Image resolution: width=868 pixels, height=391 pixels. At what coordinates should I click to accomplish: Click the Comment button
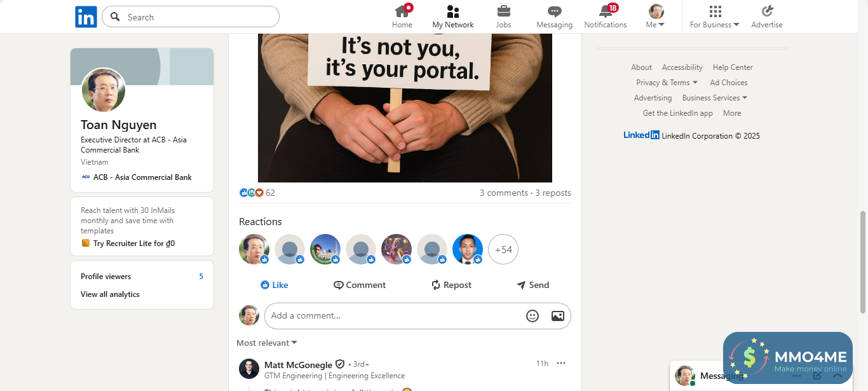pyautogui.click(x=360, y=285)
